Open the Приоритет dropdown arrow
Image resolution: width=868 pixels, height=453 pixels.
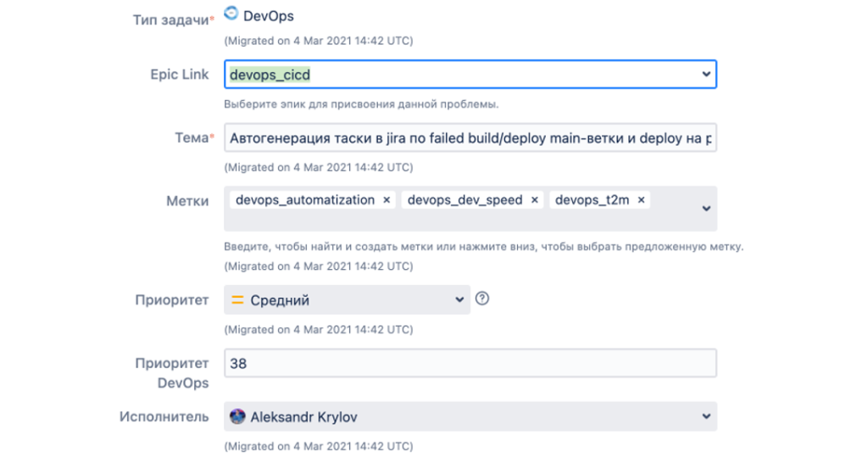(459, 299)
